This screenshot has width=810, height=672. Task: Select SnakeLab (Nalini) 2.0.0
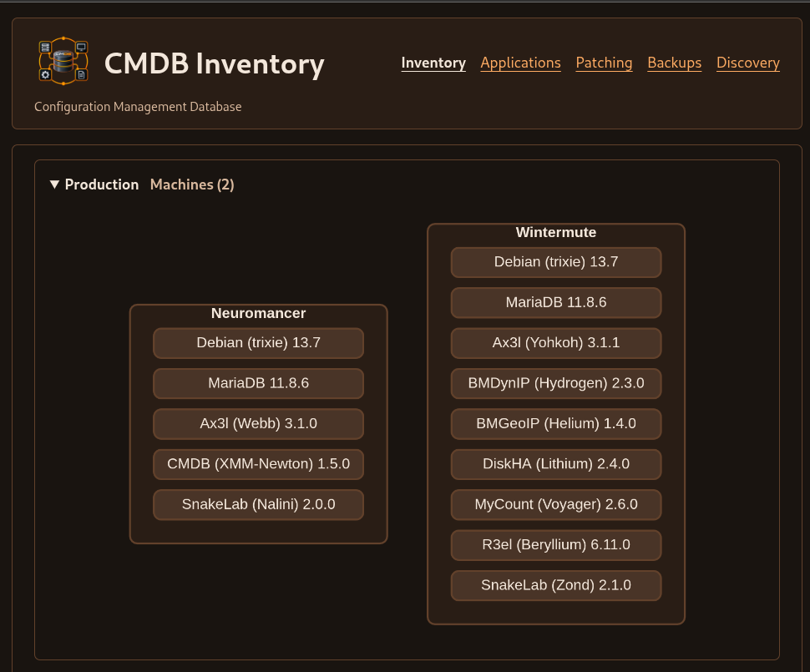pos(258,504)
